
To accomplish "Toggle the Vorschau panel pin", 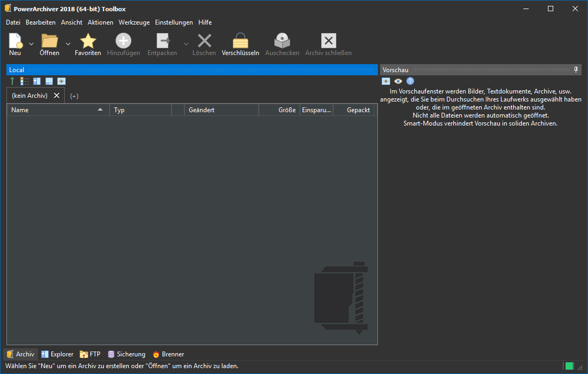I will pyautogui.click(x=576, y=70).
